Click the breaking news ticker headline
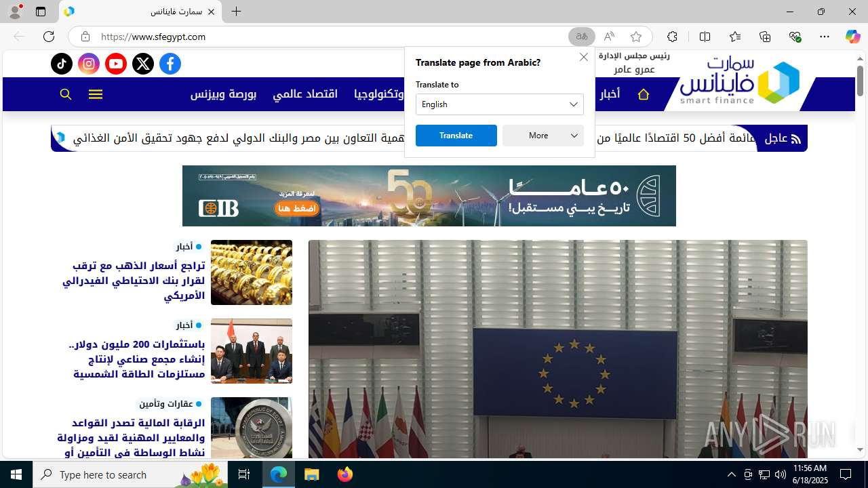This screenshot has height=488, width=868. (415, 138)
